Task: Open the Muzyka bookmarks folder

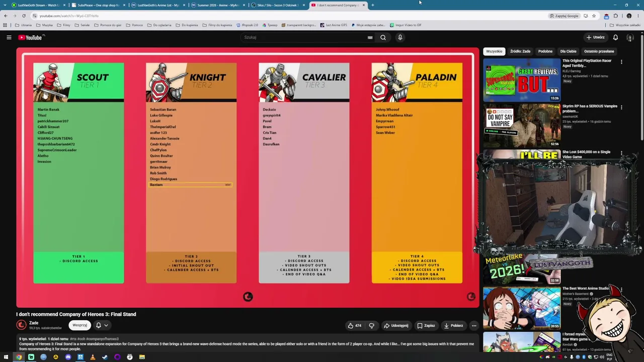Action: pos(45,25)
